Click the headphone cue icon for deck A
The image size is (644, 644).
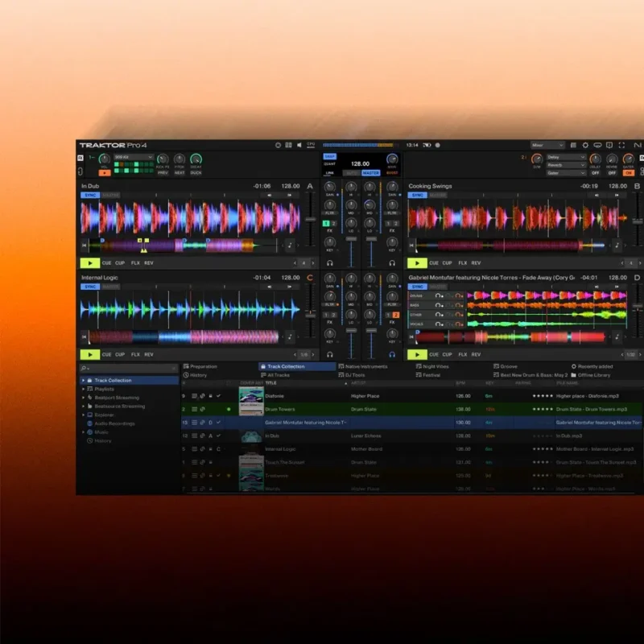tap(329, 262)
